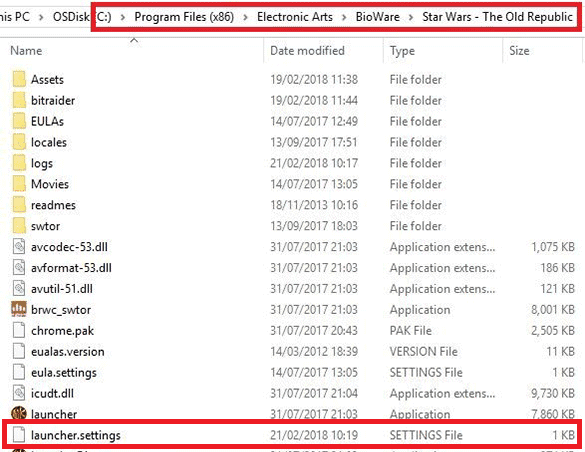Select chrome.pak file name
Image resolution: width=585 pixels, height=452 pixels.
coord(62,331)
